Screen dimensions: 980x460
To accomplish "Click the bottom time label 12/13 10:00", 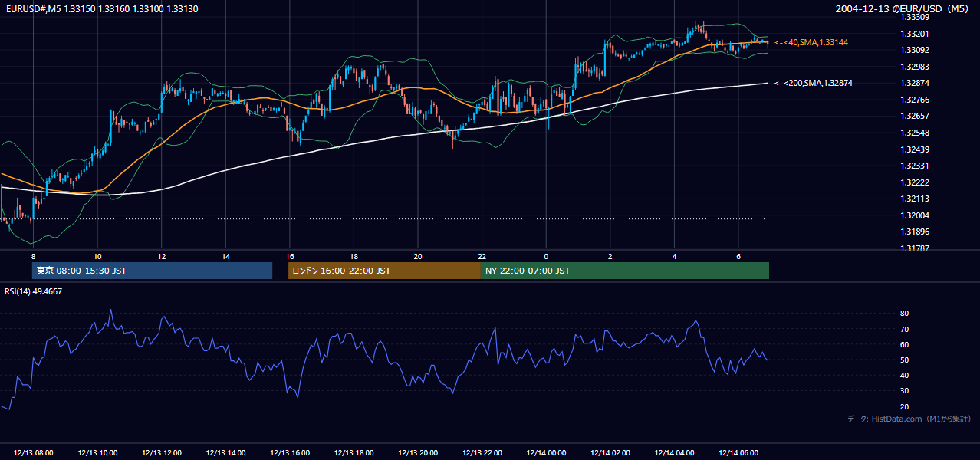I will click(97, 453).
